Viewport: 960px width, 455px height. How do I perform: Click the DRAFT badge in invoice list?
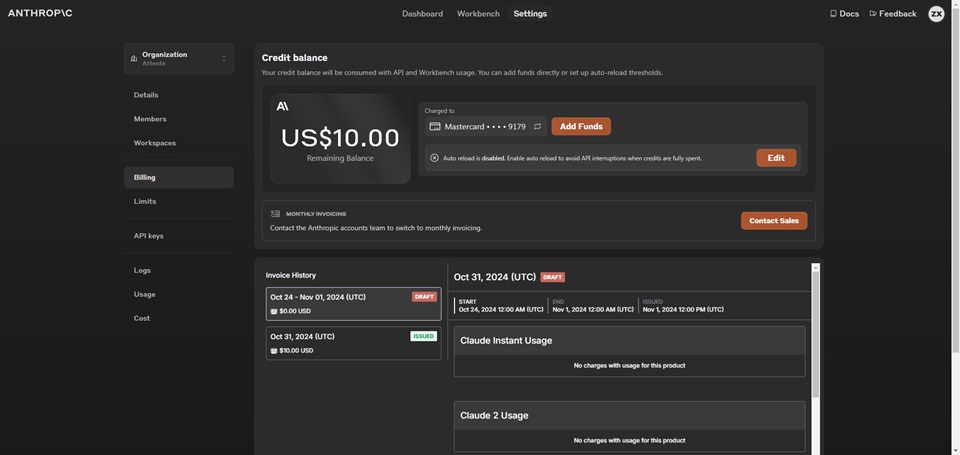point(424,297)
